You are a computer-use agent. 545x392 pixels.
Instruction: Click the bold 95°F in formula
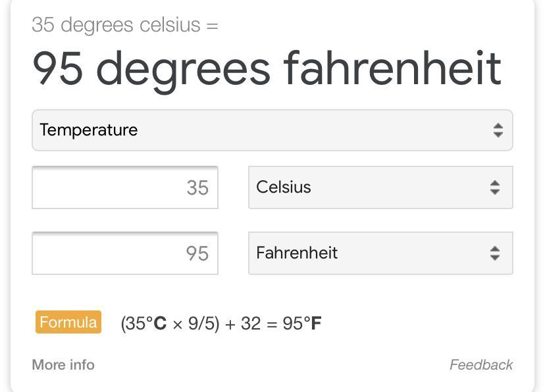[x=302, y=324]
